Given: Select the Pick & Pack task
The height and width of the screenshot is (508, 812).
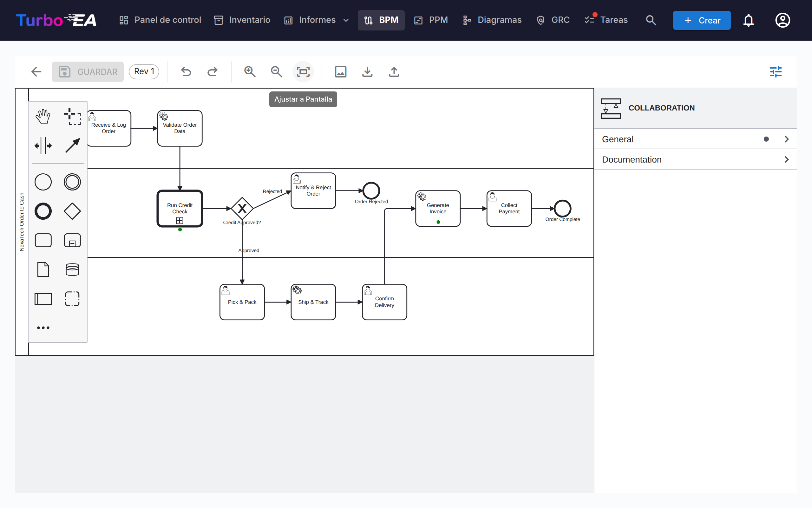Looking at the screenshot, I should point(242,302).
